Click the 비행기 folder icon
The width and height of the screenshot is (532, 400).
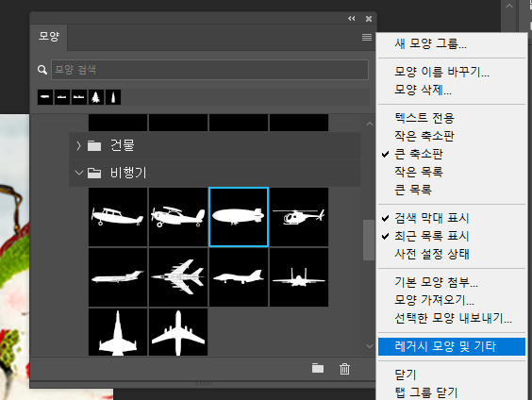(x=94, y=173)
